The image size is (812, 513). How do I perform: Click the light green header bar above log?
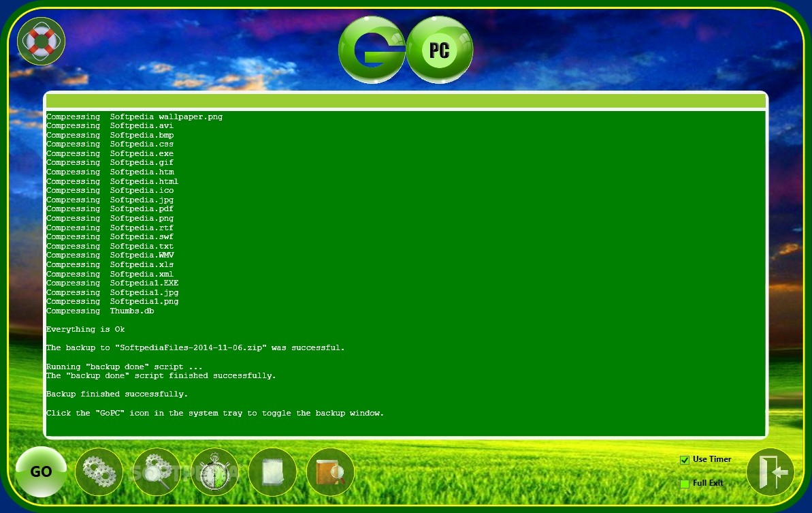406,101
